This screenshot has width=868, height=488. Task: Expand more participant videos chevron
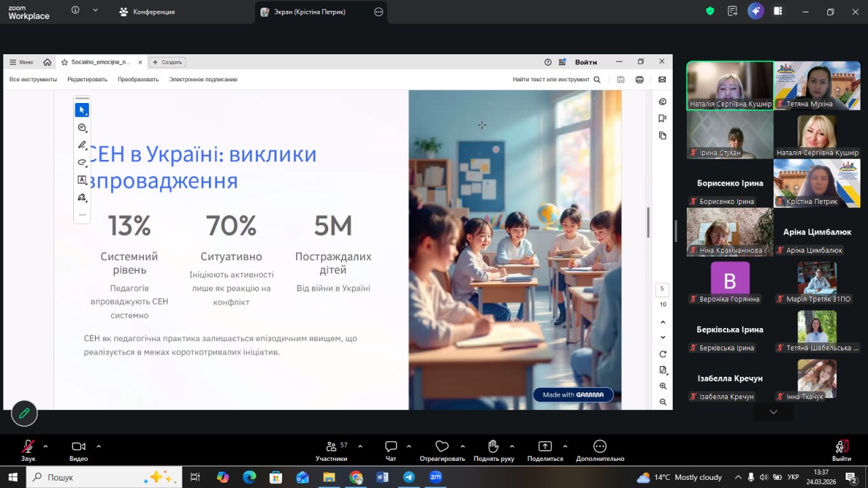773,412
